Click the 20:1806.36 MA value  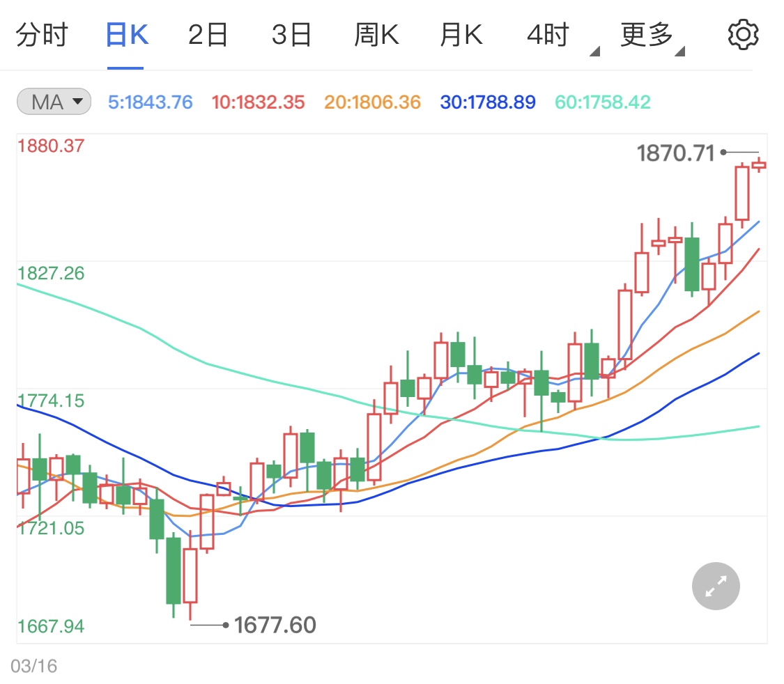[373, 102]
